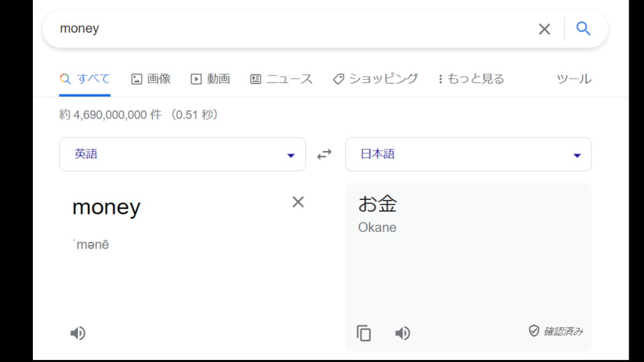Click the ツール button
Viewport: 644px width, 362px height.
pos(574,79)
